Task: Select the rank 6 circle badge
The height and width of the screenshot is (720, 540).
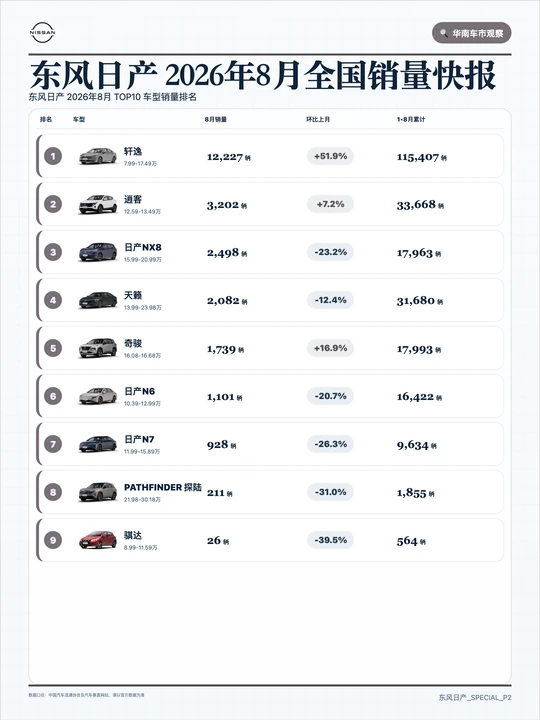Action: pos(53,396)
